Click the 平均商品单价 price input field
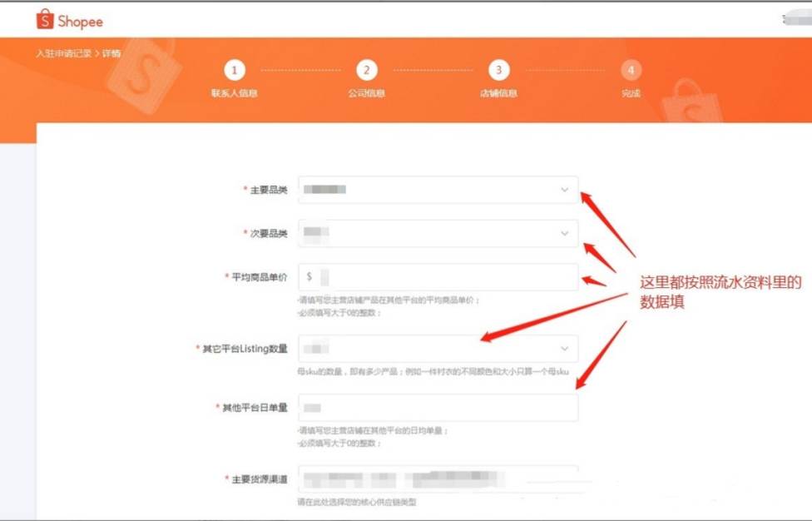Image resolution: width=812 pixels, height=521 pixels. point(438,276)
